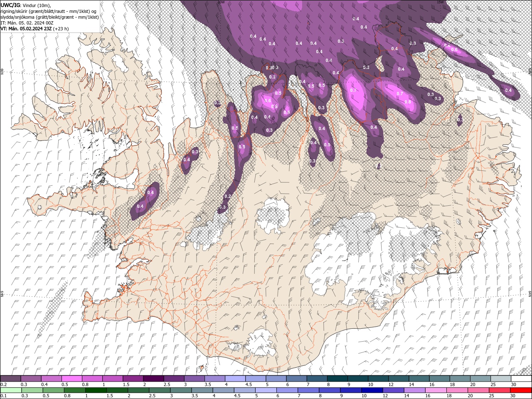Viewport: 532px width, 399px height.
Task: Pick the pure red 30 swatch in green legend row
Action: [x=521, y=390]
